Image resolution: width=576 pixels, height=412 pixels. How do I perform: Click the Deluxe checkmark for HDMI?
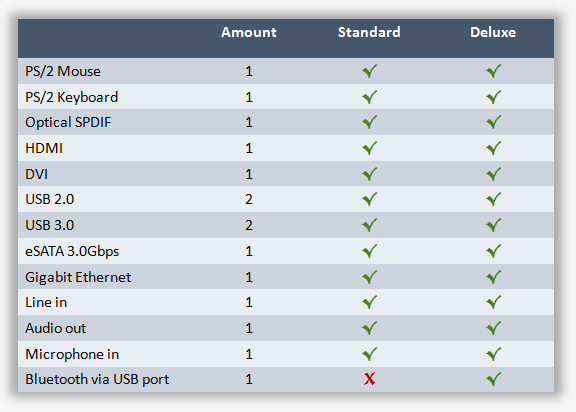click(493, 148)
